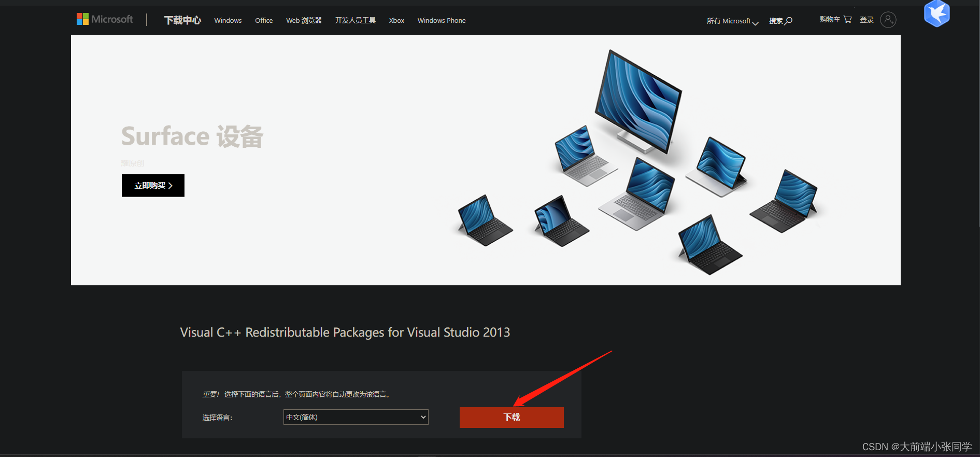Image resolution: width=980 pixels, height=457 pixels.
Task: Select the Xbox menu item
Action: click(396, 20)
